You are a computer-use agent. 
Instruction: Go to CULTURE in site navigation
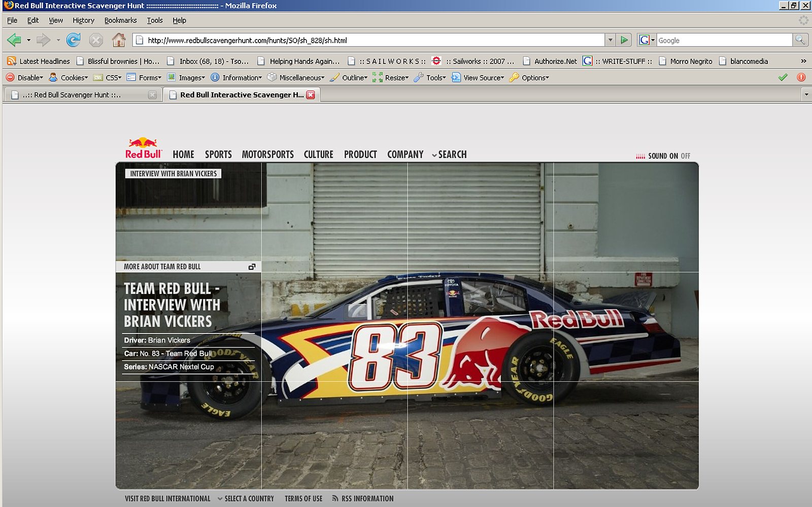pyautogui.click(x=318, y=154)
